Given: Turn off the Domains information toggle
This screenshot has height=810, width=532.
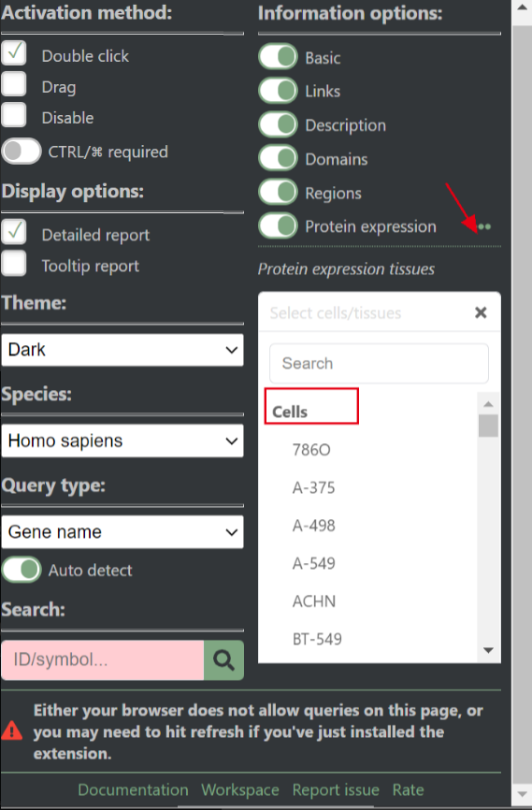Looking at the screenshot, I should point(279,158).
